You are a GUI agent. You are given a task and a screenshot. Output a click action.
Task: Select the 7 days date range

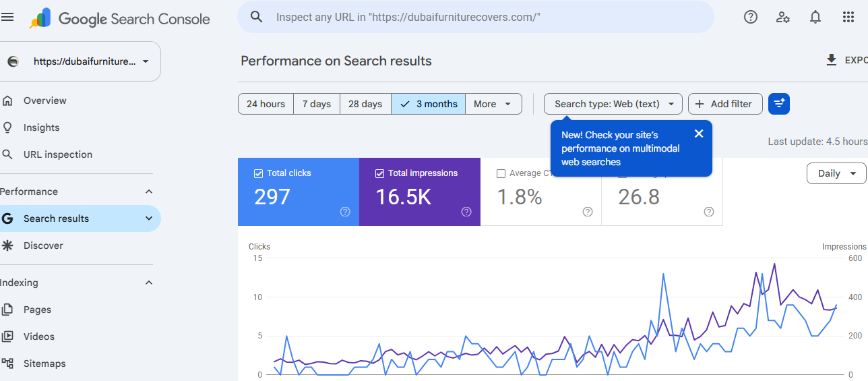coord(317,104)
